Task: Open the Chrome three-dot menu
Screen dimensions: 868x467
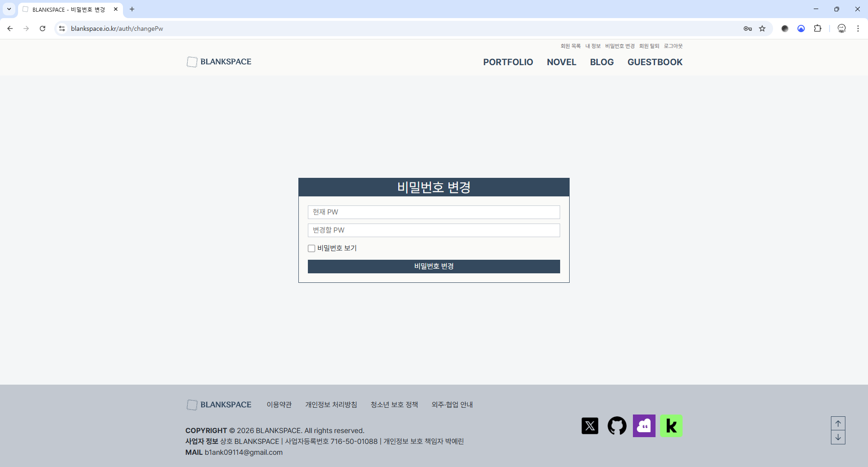Action: click(858, 29)
